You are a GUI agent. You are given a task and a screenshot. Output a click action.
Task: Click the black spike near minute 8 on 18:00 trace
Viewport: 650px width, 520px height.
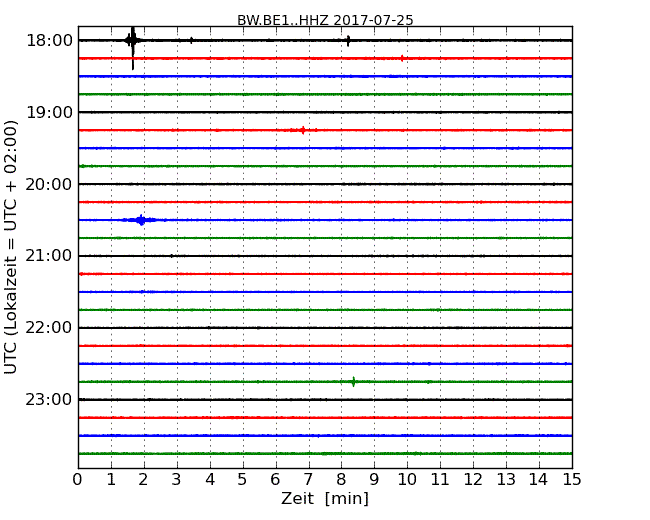[348, 41]
